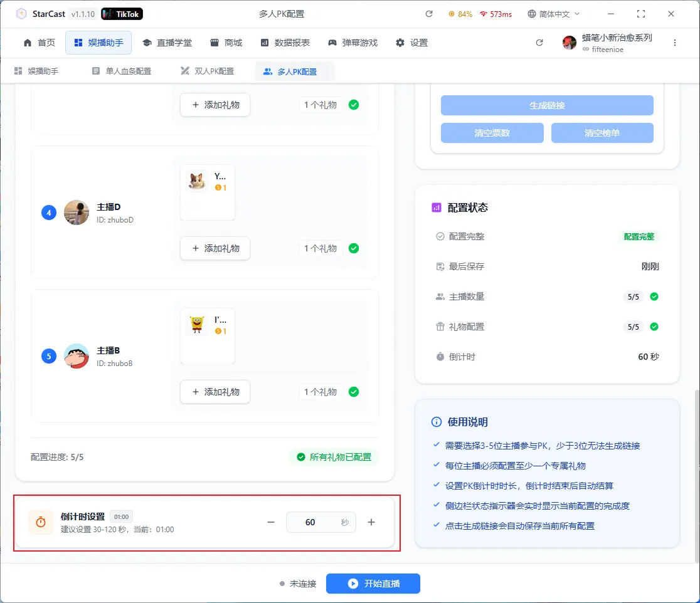700x603 pixels.
Task: Decrease countdown with the minus button
Action: 271,522
